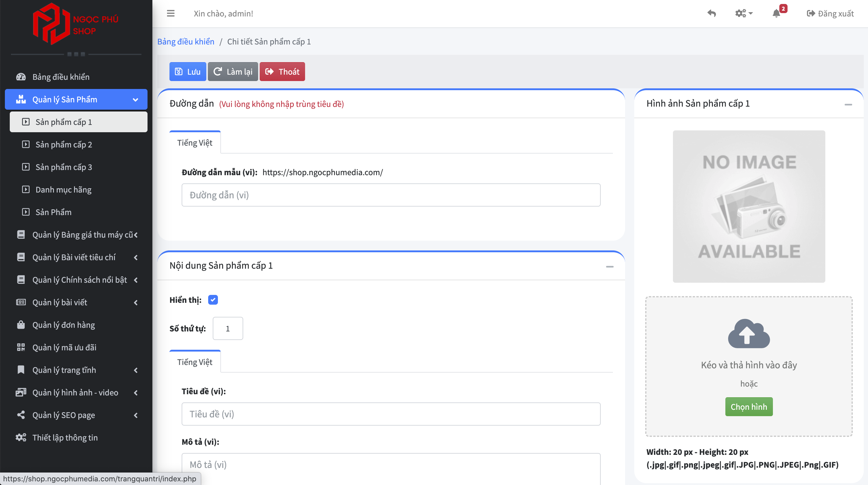Click the hamburger sidebar toggle icon
This screenshot has height=485, width=868.
170,13
